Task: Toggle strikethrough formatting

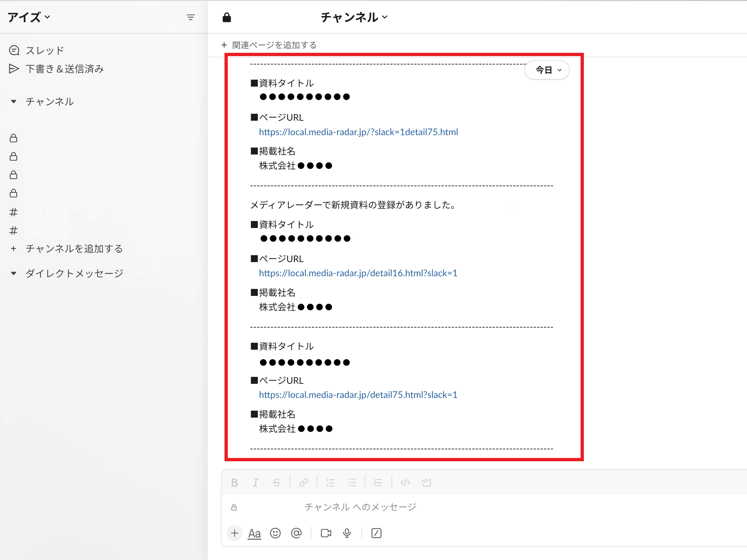Action: click(277, 482)
